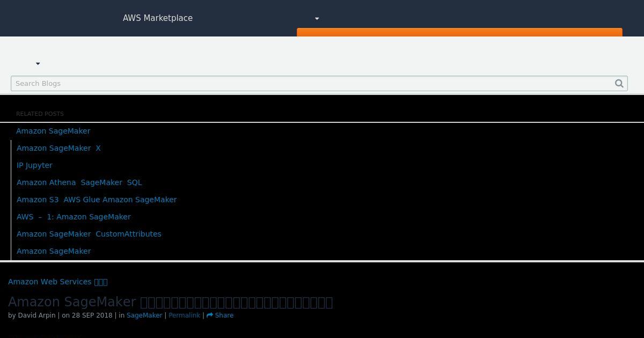644x338 pixels.
Task: Open the Amazon S3 AWS Glue post
Action: pos(97,200)
